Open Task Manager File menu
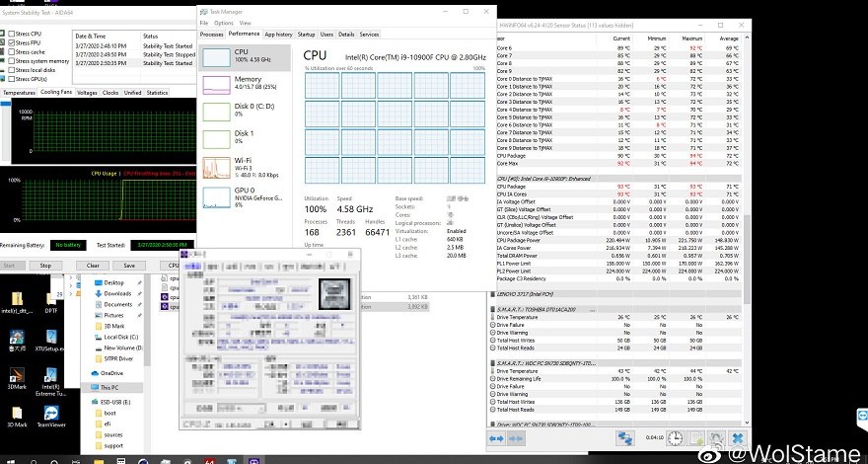868x464 pixels. pos(204,24)
